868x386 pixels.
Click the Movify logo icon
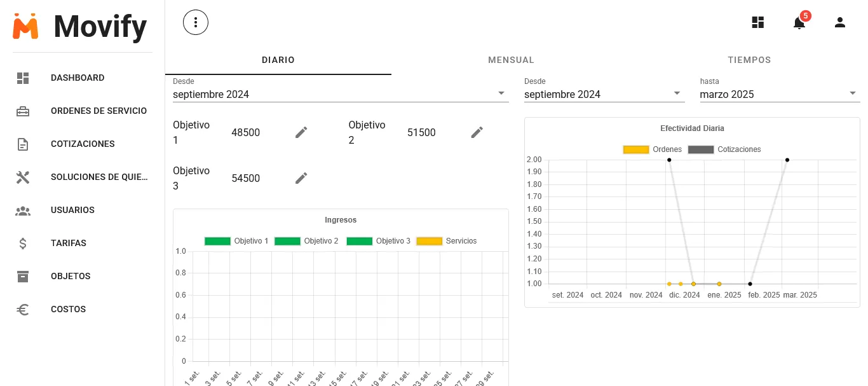point(25,26)
